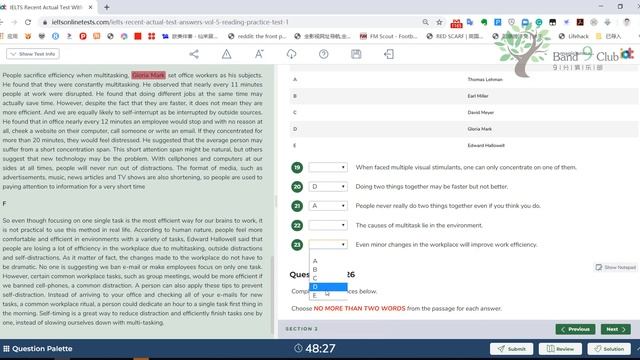Select option E in dropdown list
The height and width of the screenshot is (360, 640).
click(328, 296)
